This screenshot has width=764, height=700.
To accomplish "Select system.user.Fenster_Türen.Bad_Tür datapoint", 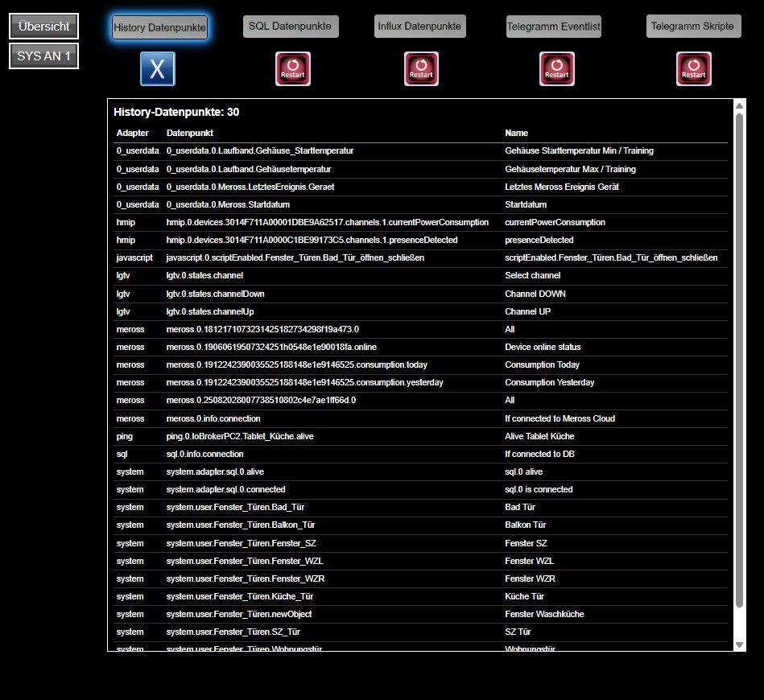I will [x=235, y=507].
